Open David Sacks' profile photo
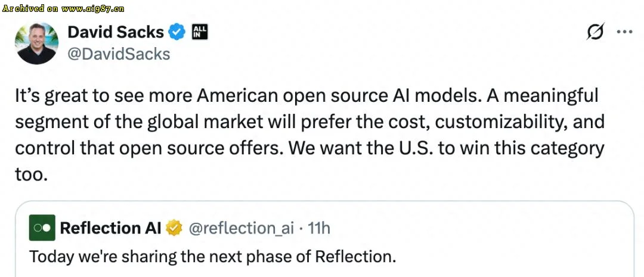Screen dimensions: 644x277 [37, 43]
